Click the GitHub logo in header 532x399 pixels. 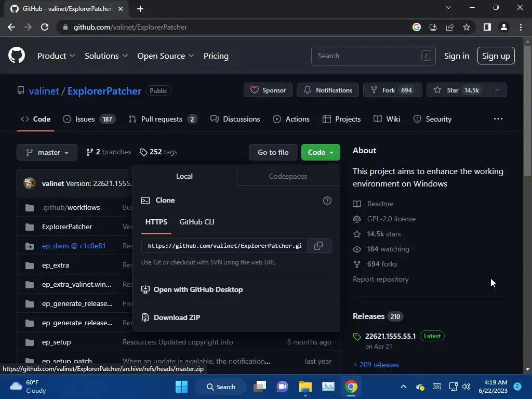coord(16,56)
